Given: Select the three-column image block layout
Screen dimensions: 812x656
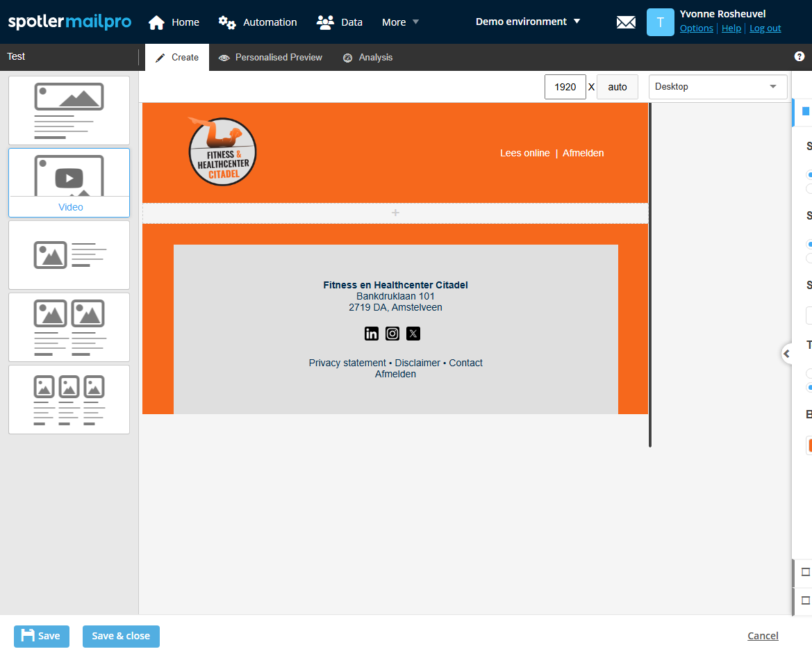Looking at the screenshot, I should (69, 400).
